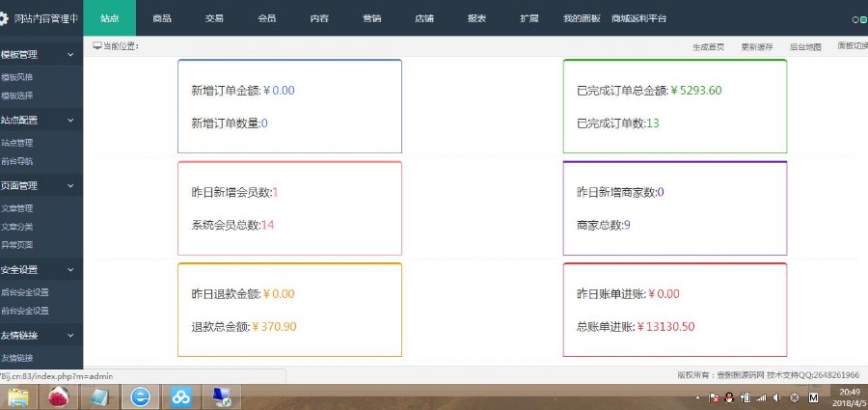This screenshot has height=410, width=868.
Task: Collapse the 模板管理 section chevron
Action: (70, 54)
